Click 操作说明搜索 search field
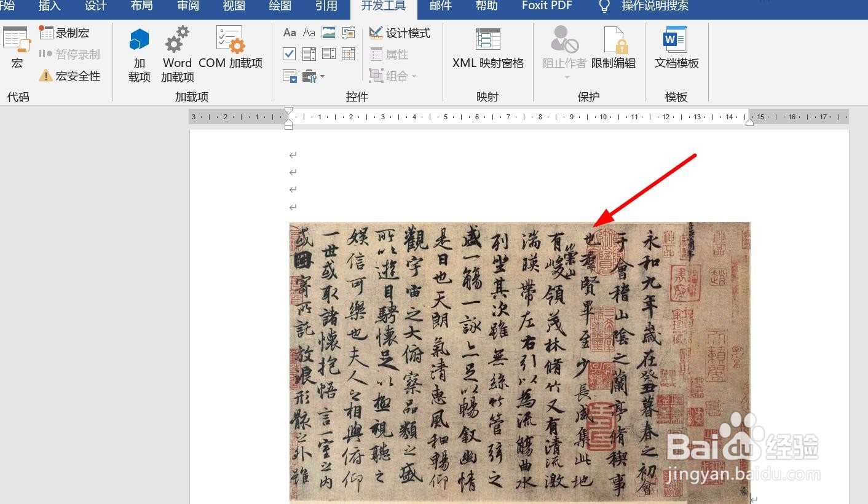The height and width of the screenshot is (504, 868). (655, 6)
